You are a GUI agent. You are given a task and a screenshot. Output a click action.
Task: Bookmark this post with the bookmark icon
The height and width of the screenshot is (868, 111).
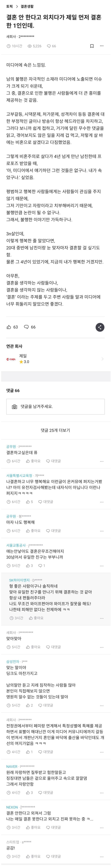coord(92,46)
